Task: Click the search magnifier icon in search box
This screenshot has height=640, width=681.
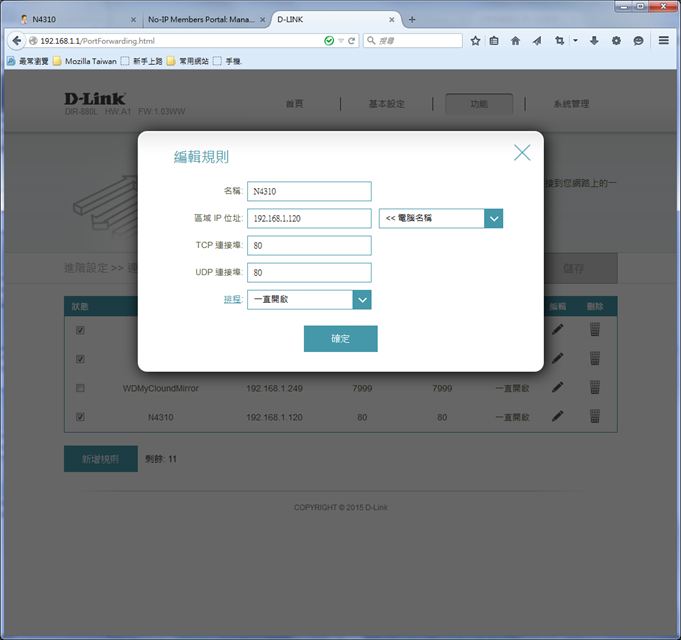Action: pyautogui.click(x=371, y=40)
